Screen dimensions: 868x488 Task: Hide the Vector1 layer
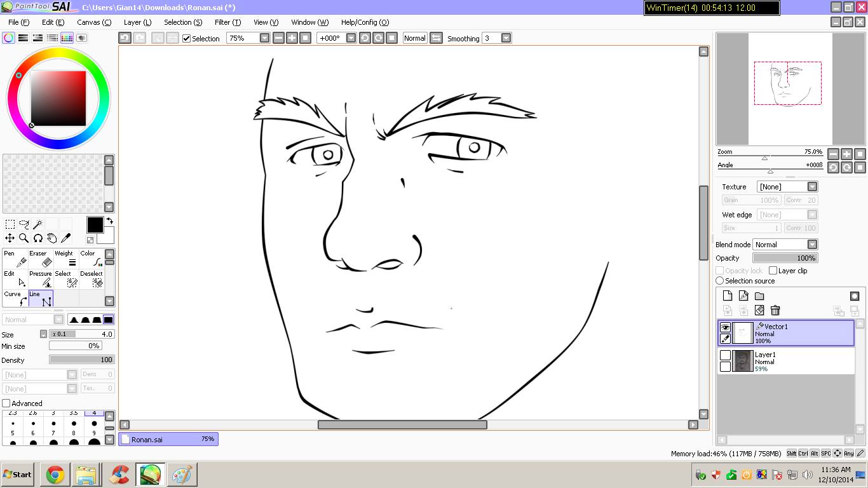point(725,327)
